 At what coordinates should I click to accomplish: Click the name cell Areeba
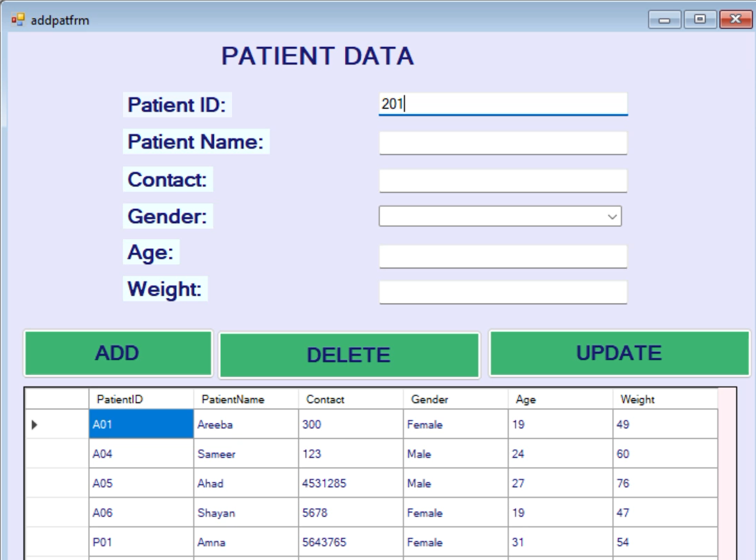(x=246, y=424)
